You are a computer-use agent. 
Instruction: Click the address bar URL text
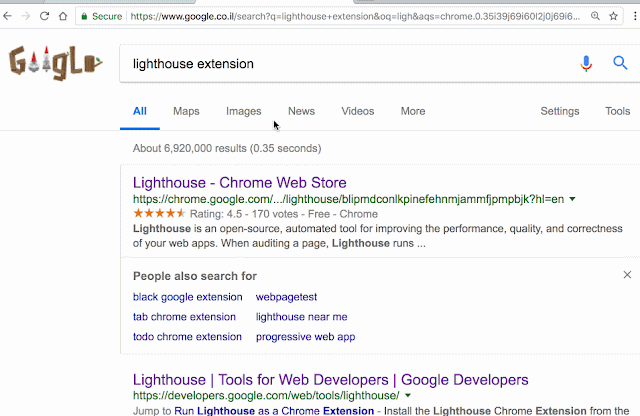click(355, 16)
